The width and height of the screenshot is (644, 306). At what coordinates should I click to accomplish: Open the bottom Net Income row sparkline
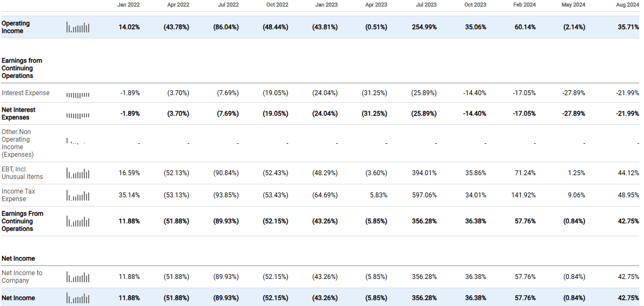tap(78, 298)
